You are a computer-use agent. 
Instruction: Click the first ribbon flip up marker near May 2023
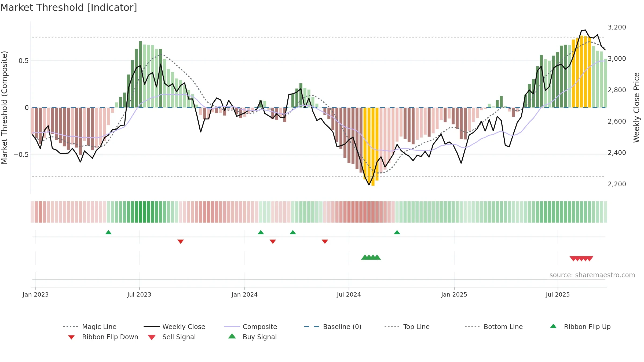click(108, 232)
